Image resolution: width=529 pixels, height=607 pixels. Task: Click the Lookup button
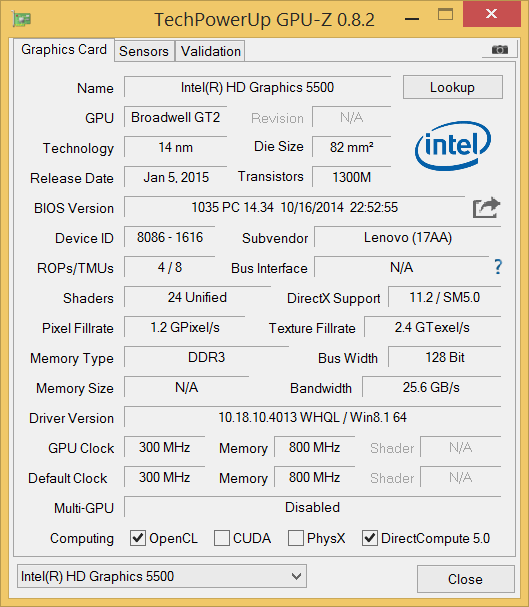[453, 87]
